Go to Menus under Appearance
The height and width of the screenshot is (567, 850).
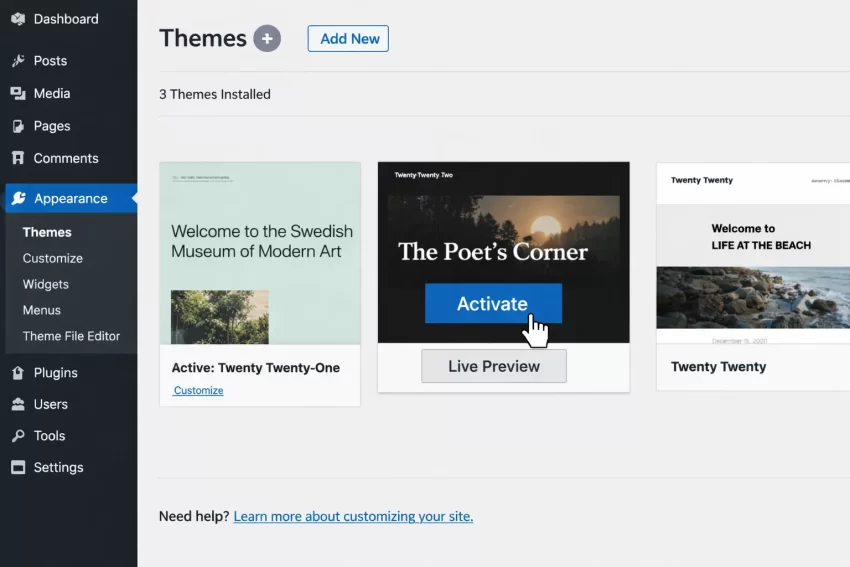[42, 310]
